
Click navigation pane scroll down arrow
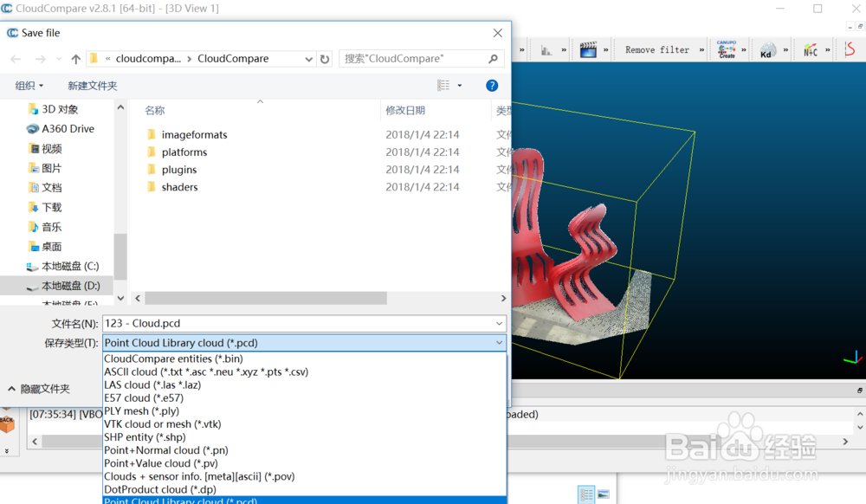coord(120,298)
